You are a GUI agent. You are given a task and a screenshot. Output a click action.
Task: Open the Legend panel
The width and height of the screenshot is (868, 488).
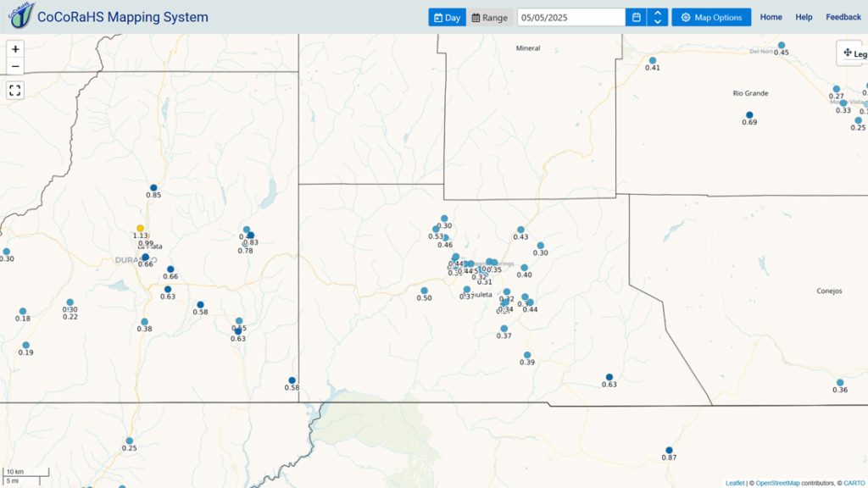click(853, 53)
